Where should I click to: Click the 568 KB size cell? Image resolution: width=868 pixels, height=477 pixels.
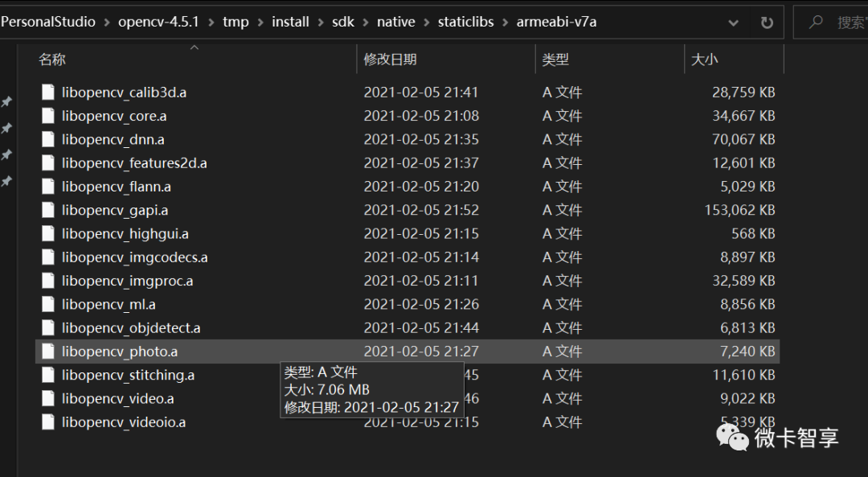tap(753, 233)
